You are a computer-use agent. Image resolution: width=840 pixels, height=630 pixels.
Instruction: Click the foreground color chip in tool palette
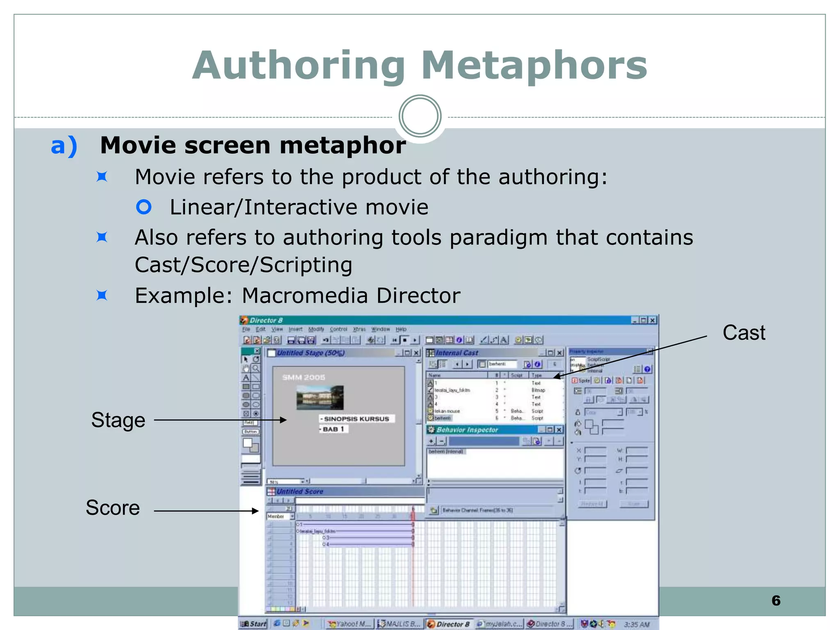tap(247, 443)
